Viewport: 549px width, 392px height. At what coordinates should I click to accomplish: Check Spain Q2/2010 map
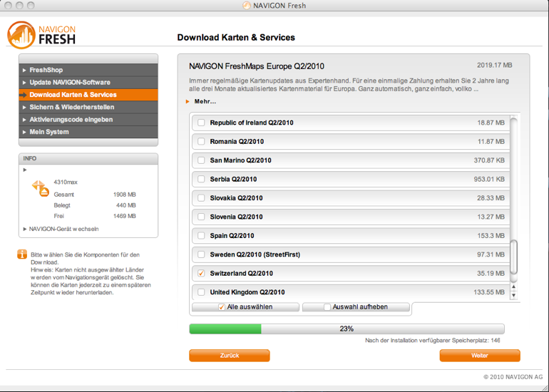201,236
